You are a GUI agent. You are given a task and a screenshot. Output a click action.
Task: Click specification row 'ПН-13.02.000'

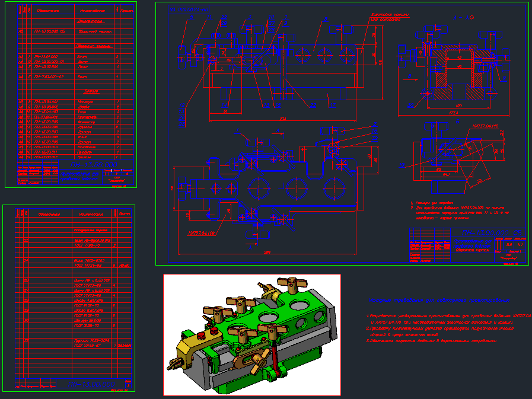(76, 67)
